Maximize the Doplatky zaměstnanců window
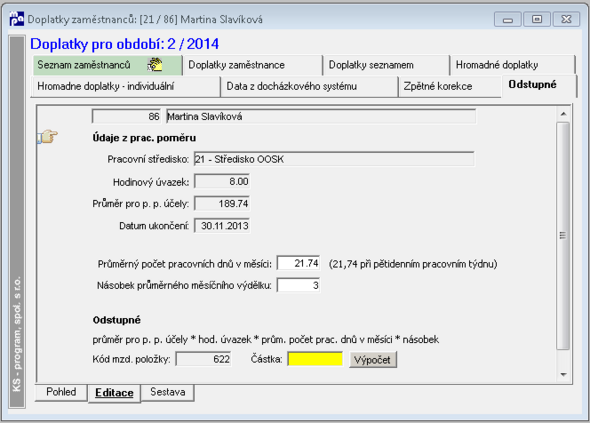The image size is (590, 423). pos(537,19)
